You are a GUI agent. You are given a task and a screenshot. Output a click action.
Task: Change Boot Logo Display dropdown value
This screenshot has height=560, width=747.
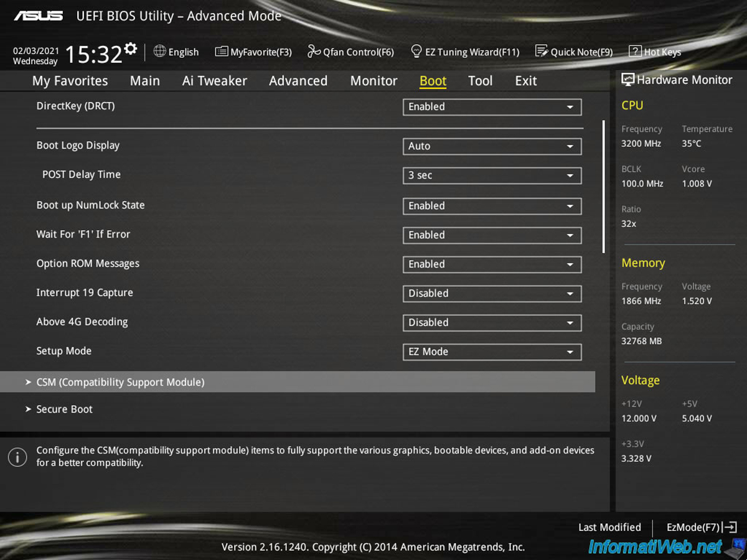click(492, 146)
